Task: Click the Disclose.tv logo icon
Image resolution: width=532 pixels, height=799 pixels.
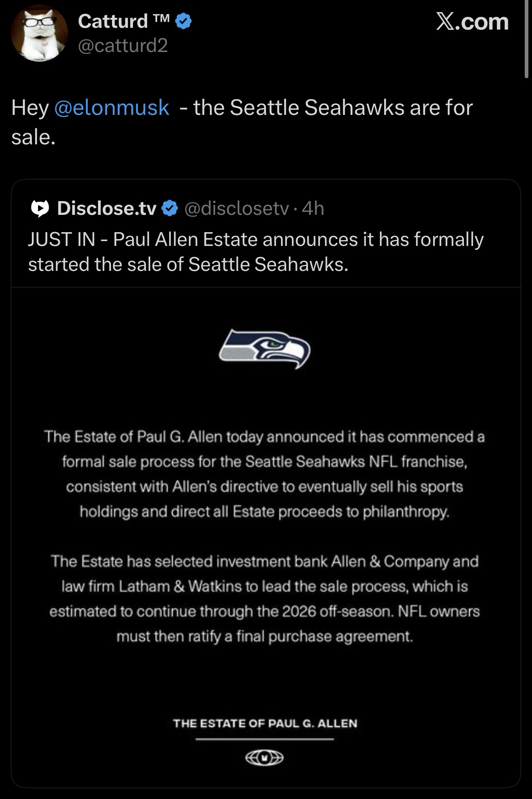Action: click(x=40, y=208)
